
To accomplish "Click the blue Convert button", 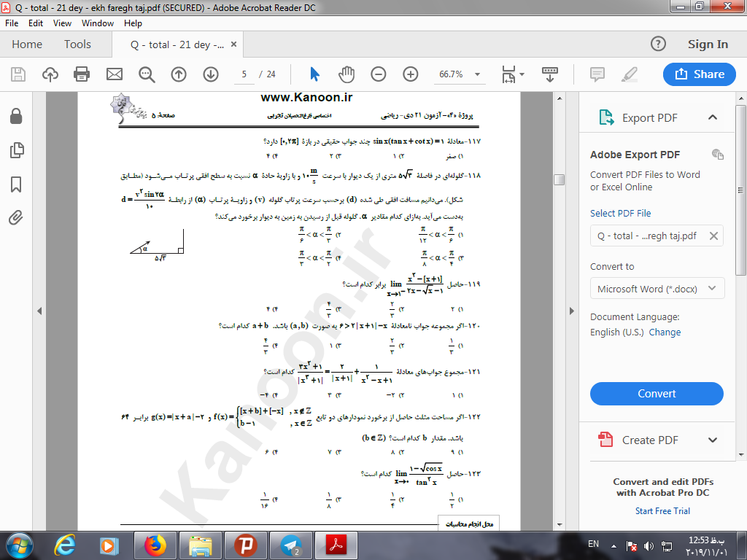I will point(657,394).
